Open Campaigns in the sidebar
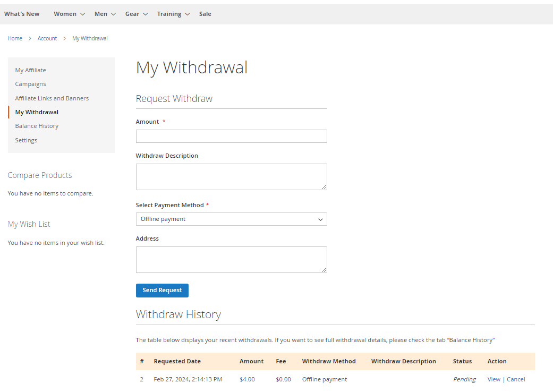This screenshot has width=553, height=392. point(30,84)
